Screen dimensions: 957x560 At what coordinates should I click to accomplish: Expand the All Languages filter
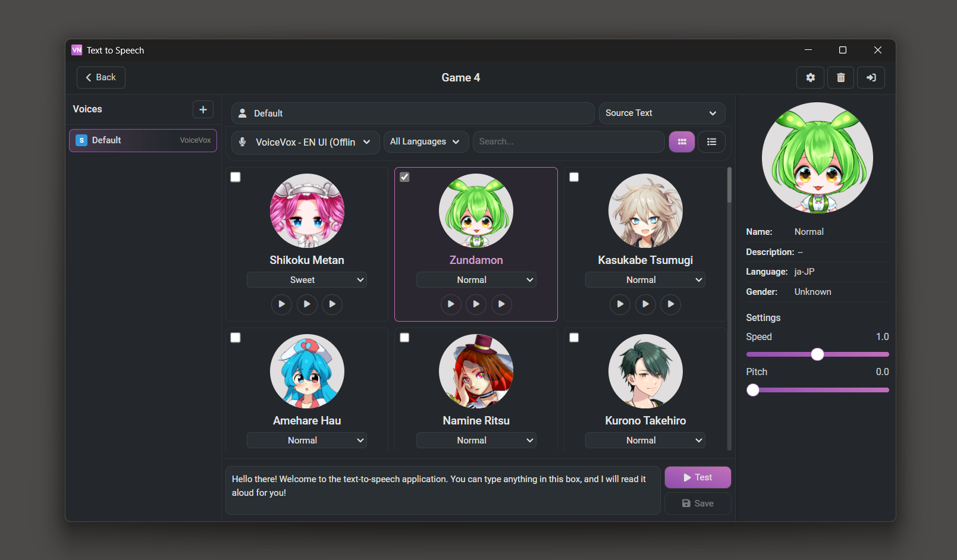tap(425, 142)
